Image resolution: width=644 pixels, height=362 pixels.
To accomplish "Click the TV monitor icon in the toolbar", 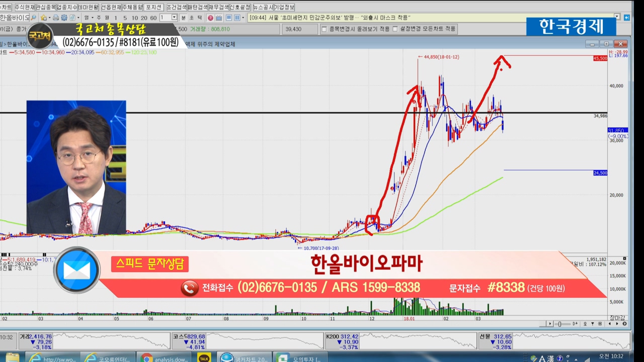I will 219,18.
